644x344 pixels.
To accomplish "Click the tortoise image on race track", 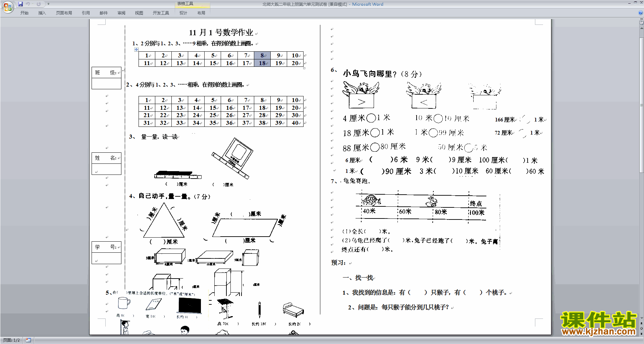I will [371, 200].
